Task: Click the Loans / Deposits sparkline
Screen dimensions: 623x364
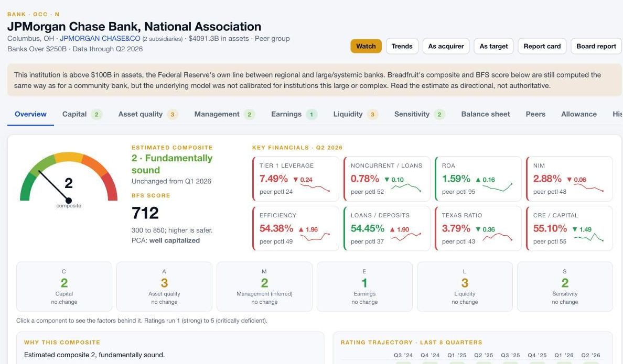Action: coord(406,237)
